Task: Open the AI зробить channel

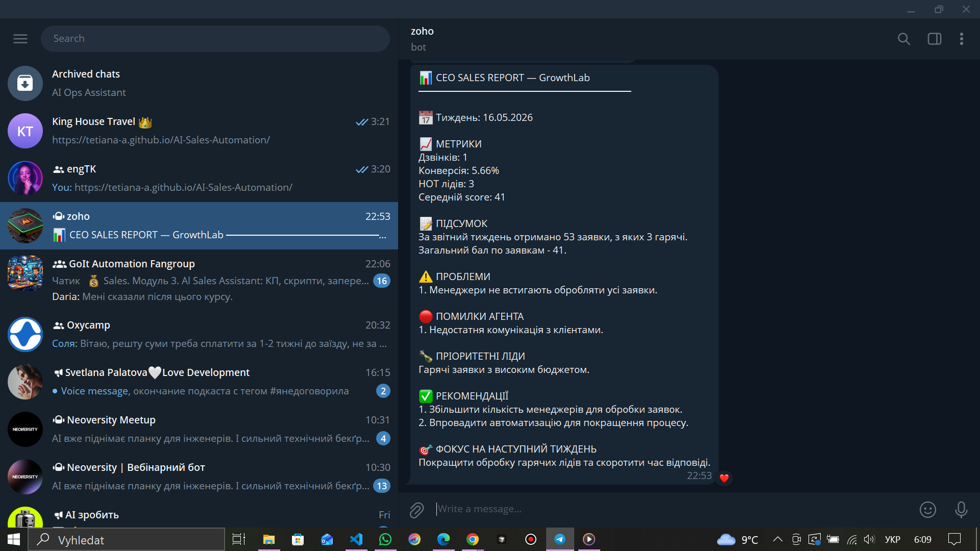Action: [199, 514]
